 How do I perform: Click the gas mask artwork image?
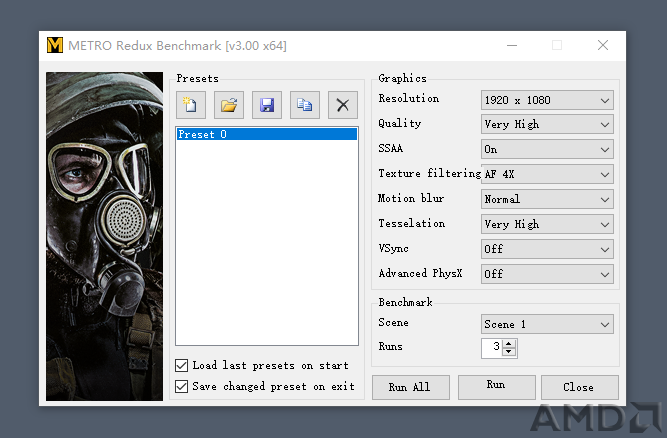104,236
